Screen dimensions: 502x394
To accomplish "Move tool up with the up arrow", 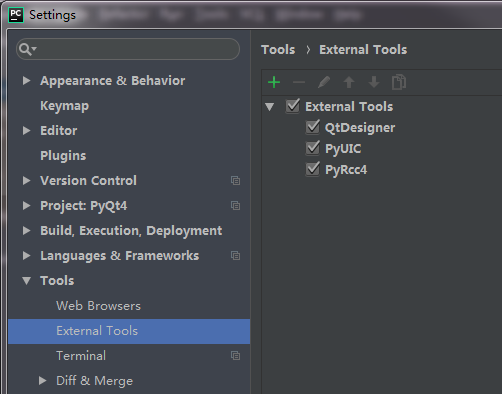I will click(349, 82).
